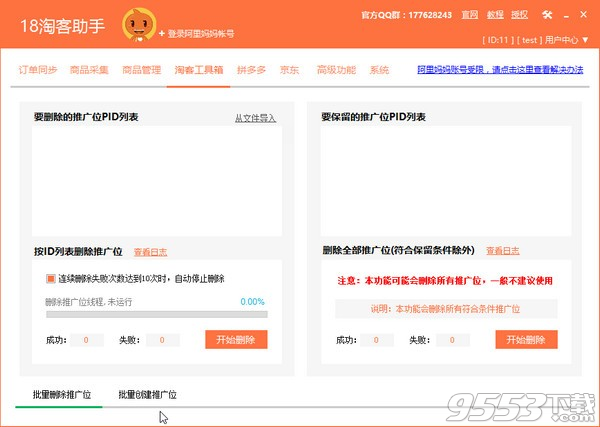
Task: Click the 删除推广位线程,未运行 status text
Action: 89,302
